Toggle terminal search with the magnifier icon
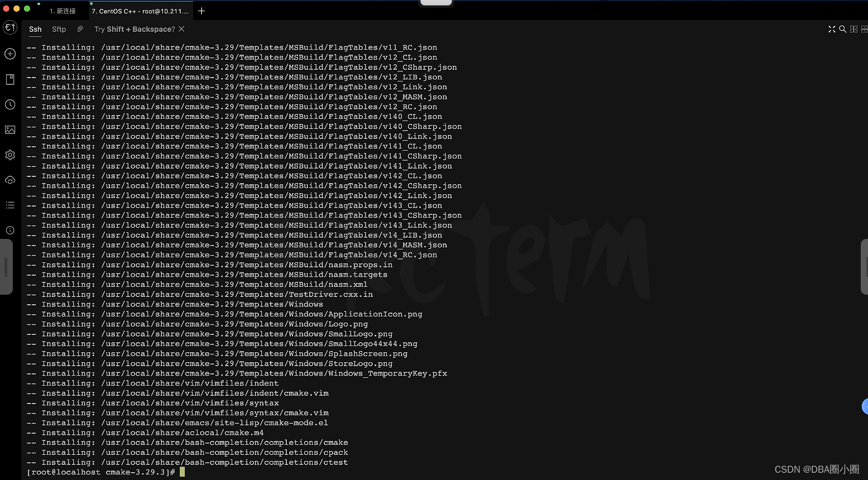This screenshot has height=480, width=868. tap(843, 29)
